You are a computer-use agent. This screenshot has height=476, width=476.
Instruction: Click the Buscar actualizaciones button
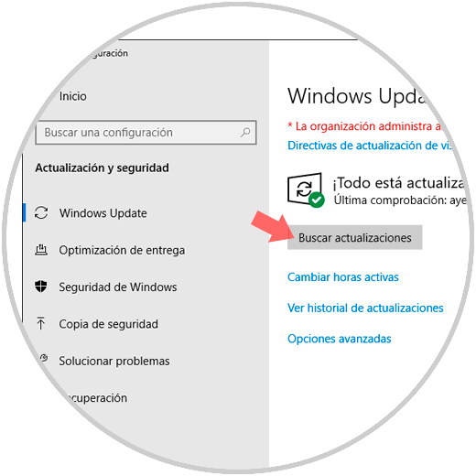tap(355, 237)
